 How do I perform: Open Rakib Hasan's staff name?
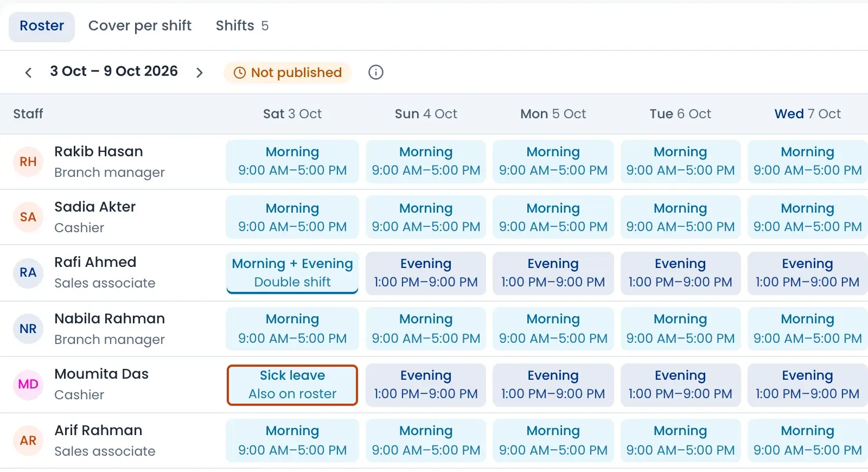pyautogui.click(x=99, y=151)
